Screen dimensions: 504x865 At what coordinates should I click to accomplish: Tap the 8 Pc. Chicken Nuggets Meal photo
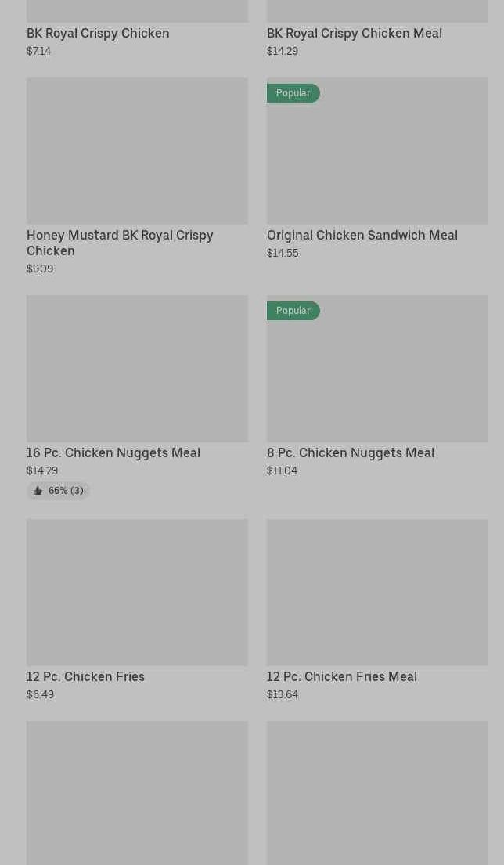pos(377,369)
